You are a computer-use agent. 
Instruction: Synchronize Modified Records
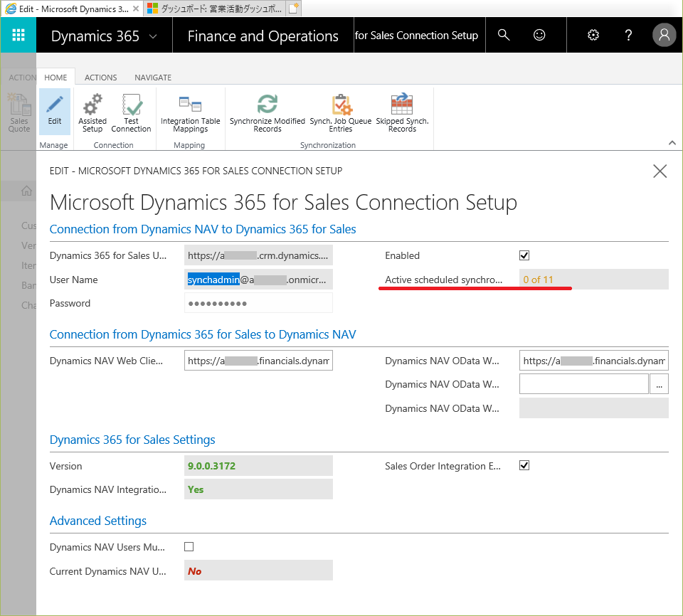pos(268,113)
